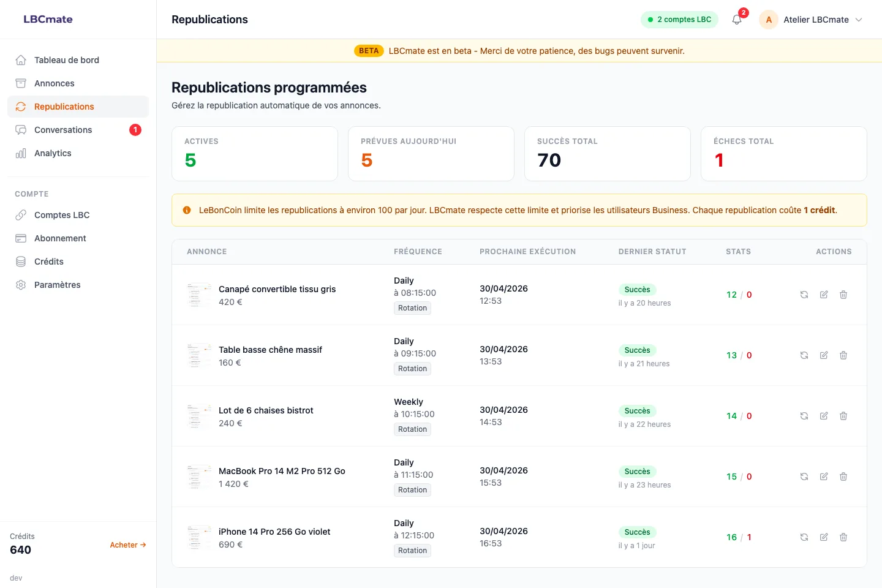This screenshot has width=882, height=588.
Task: Click the Fréquence column header
Action: (x=418, y=252)
